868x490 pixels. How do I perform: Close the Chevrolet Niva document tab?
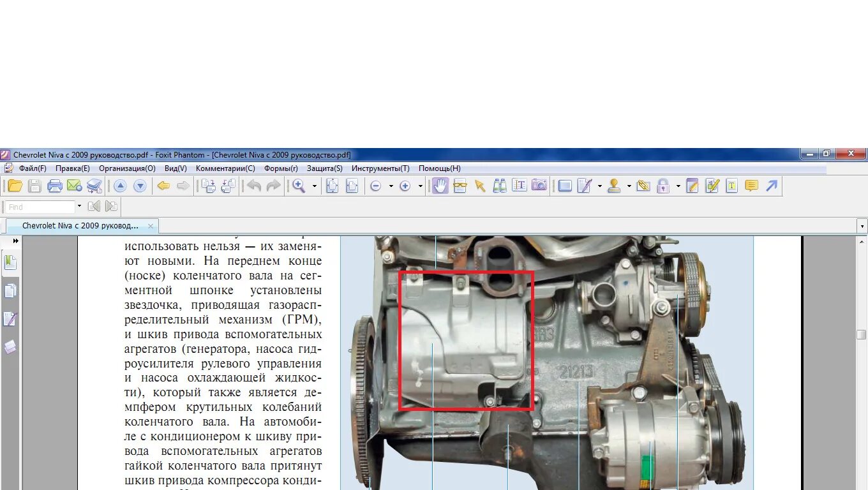151,226
